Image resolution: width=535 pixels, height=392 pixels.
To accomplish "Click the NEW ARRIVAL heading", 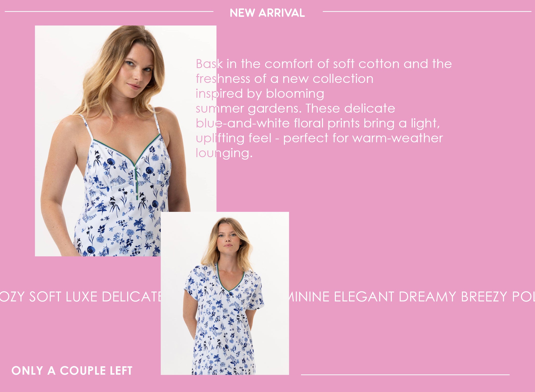I will point(267,13).
